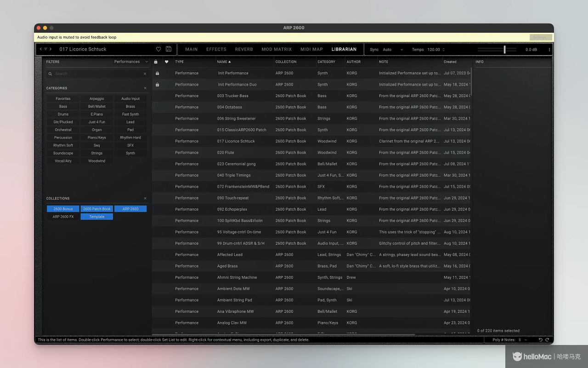This screenshot has width=588, height=368.
Task: Sort the list by CATEGORY column
Action: (x=327, y=62)
